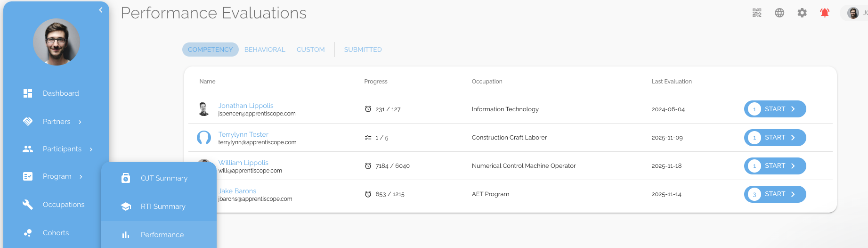Screen dimensions: 868x248
Task: Click the sidebar profile photo
Action: tap(57, 42)
